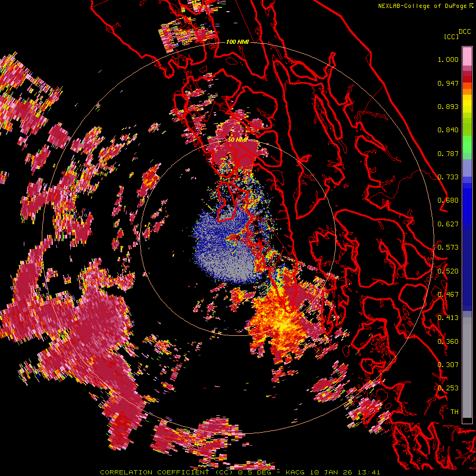The height and width of the screenshot is (476, 476).
Task: Click the 1.000 value on the color scale
Action: 448,59
